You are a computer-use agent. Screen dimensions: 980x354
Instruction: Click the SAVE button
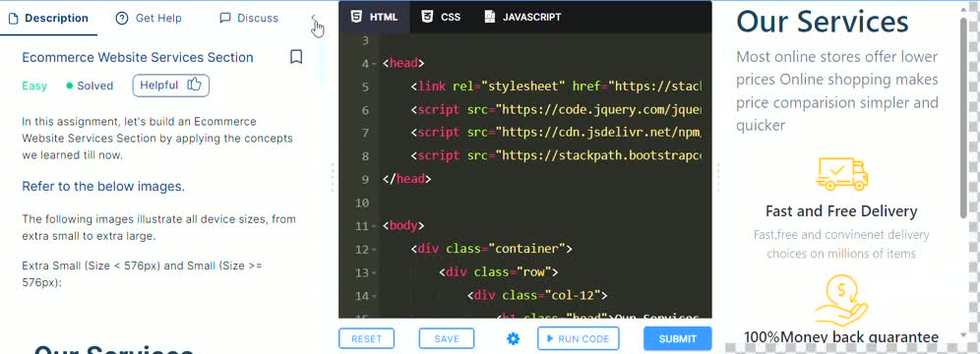click(447, 339)
